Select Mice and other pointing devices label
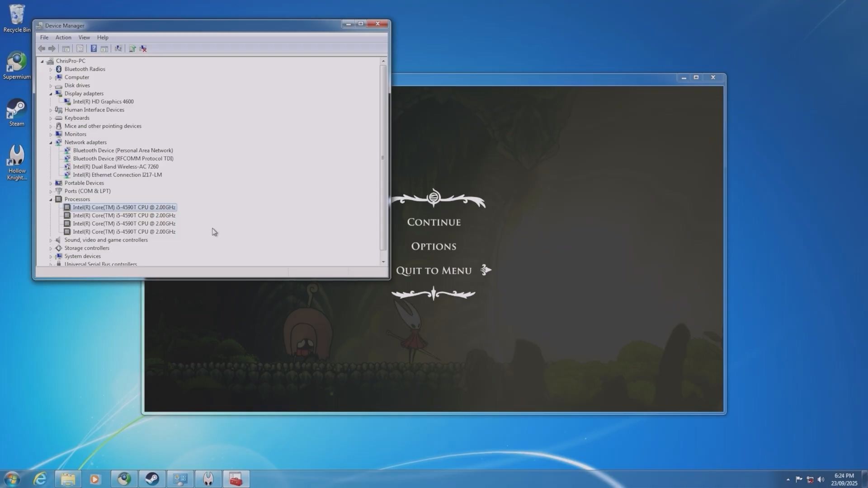The height and width of the screenshot is (488, 868). tap(103, 126)
